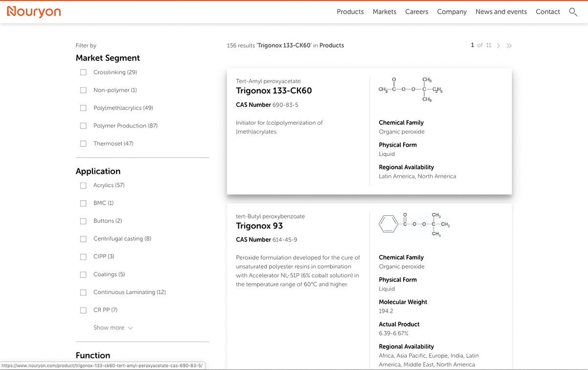This screenshot has width=588, height=370.
Task: Check the Crosslinking filter checkbox
Action: click(83, 72)
